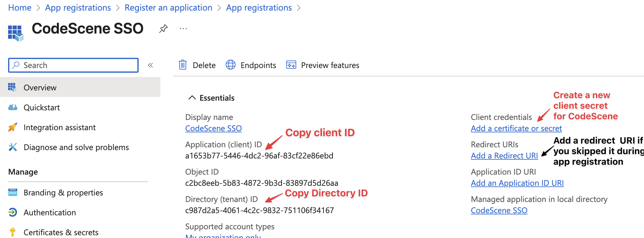The height and width of the screenshot is (238, 644).
Task: Click the Client credentials label
Action: pos(501,117)
